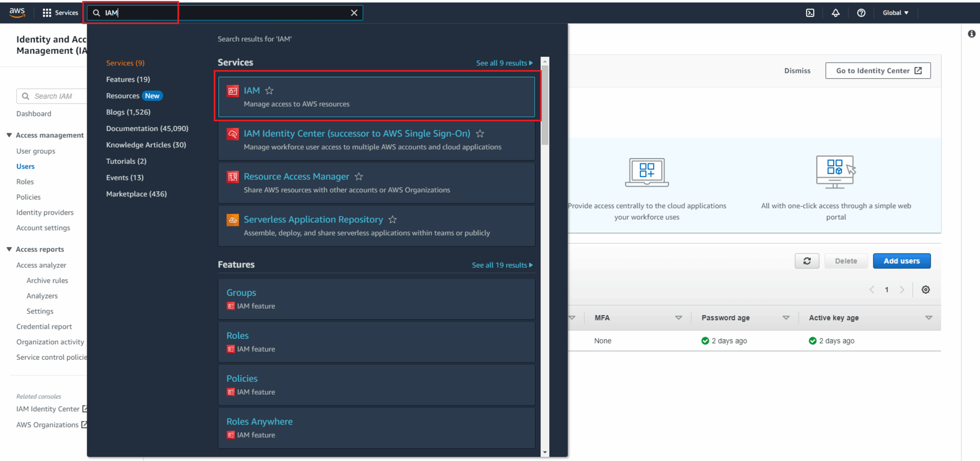The height and width of the screenshot is (461, 980).
Task: Click the refresh users button
Action: [x=807, y=261]
